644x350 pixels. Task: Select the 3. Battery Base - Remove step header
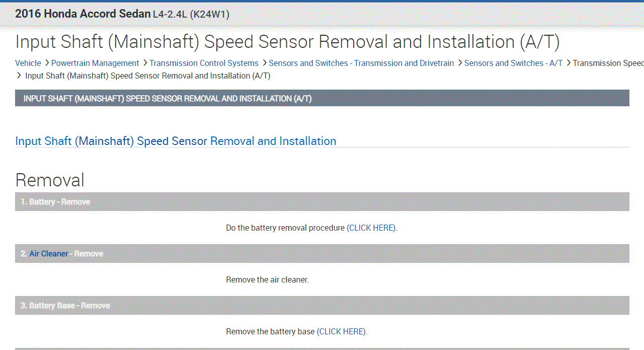pyautogui.click(x=64, y=306)
